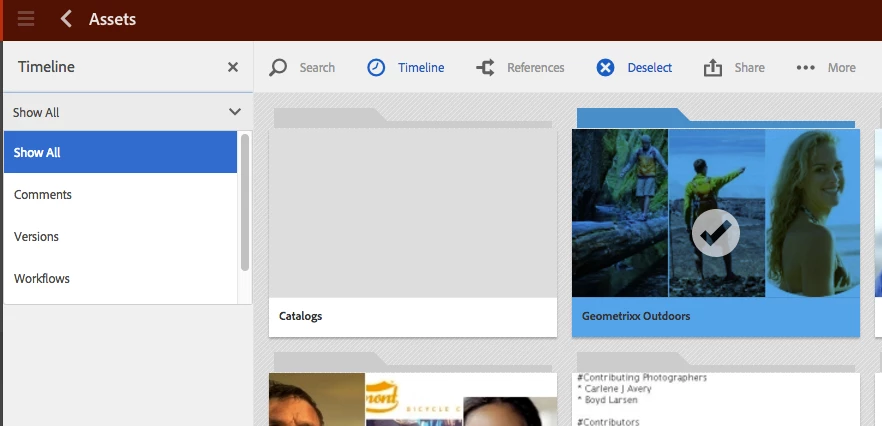The image size is (882, 426).
Task: Click the Assets title in header
Action: tap(112, 19)
